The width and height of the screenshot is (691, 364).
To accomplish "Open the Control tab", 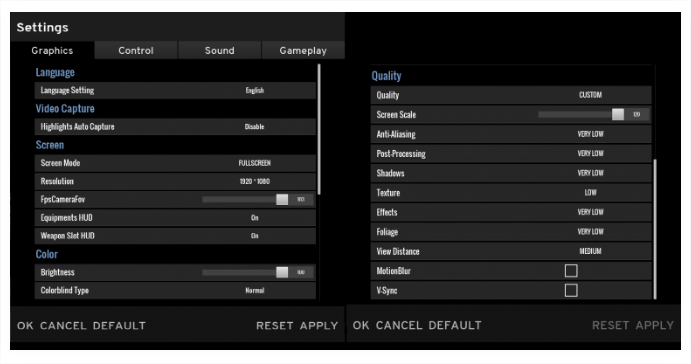I will [x=136, y=50].
